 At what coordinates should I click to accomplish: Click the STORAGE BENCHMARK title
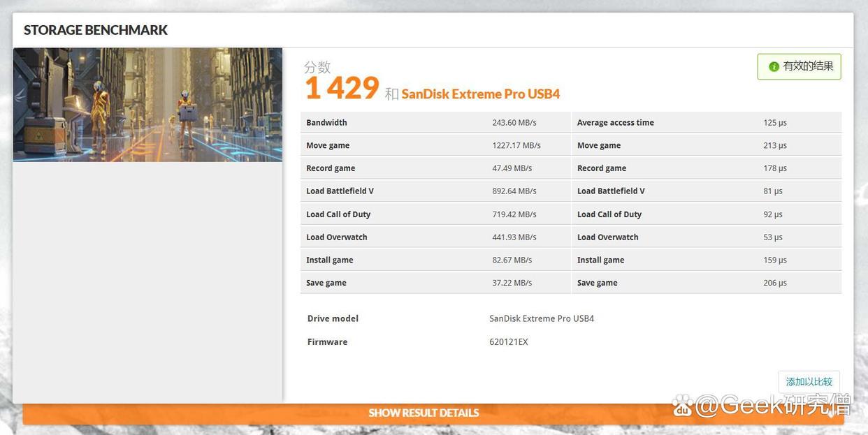96,30
